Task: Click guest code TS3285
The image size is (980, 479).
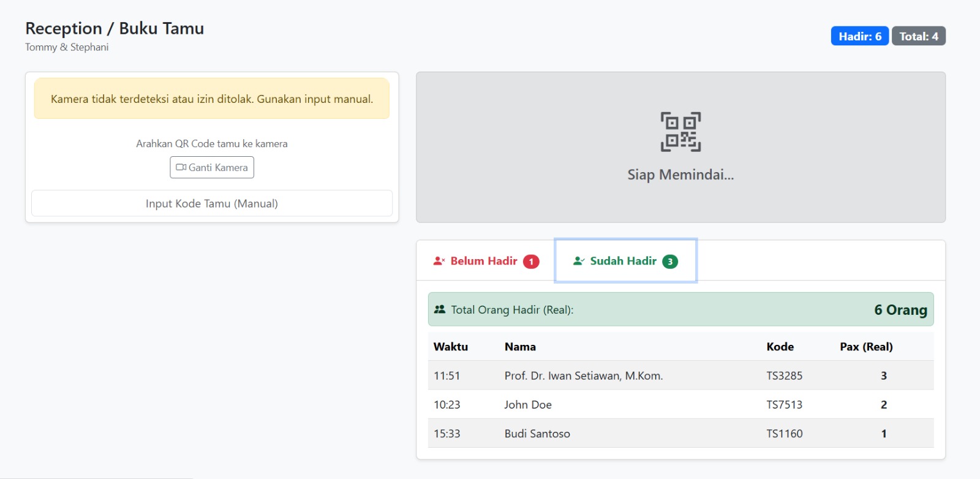Action: [x=784, y=375]
